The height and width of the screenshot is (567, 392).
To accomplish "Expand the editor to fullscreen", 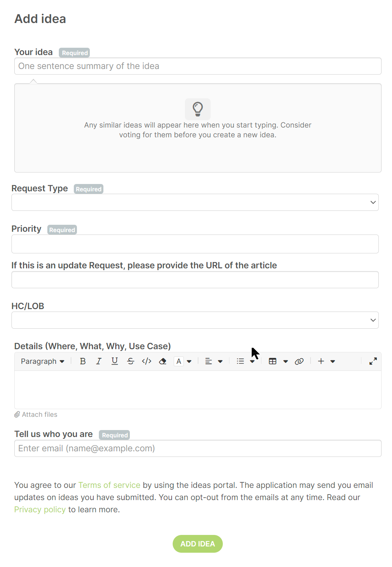I will click(373, 361).
